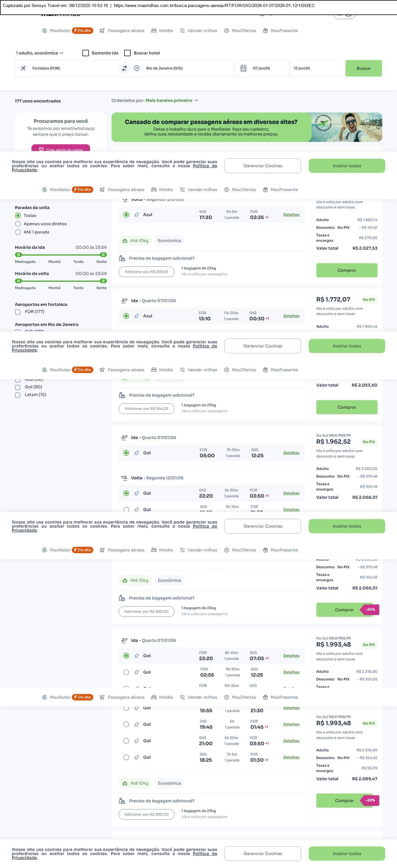Select "Apenas voos diretos" for return stops
This screenshot has height=868, width=397.
18,224
